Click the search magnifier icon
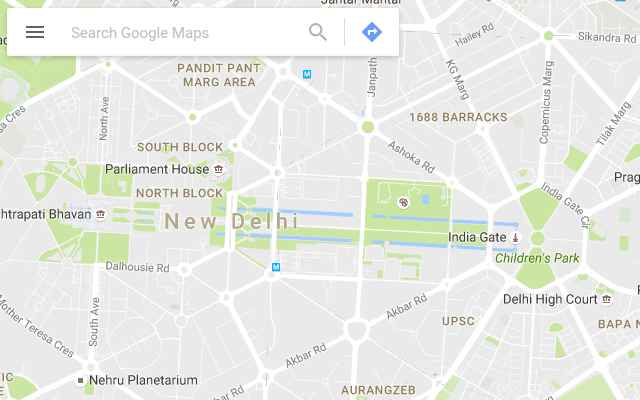Viewport: 640px width, 400px height. 318,32
